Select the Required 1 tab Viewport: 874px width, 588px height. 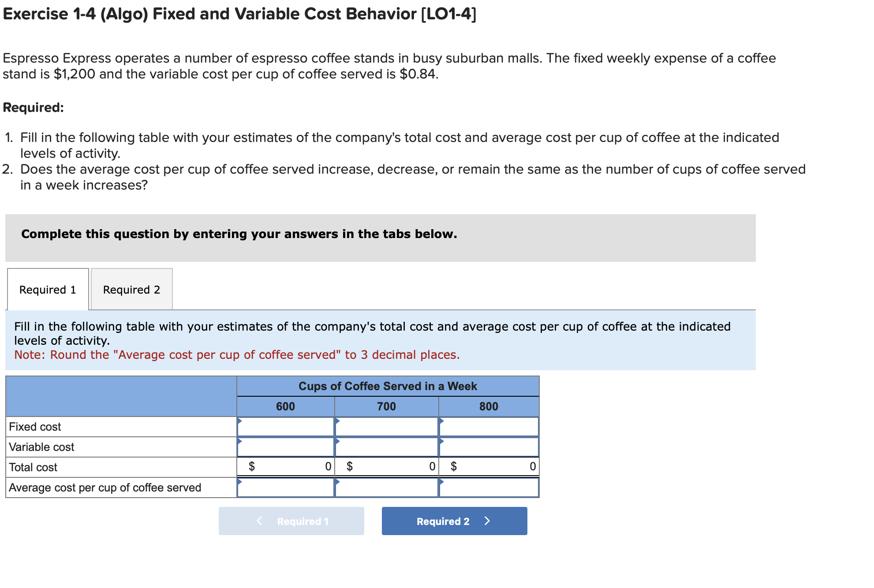click(47, 290)
